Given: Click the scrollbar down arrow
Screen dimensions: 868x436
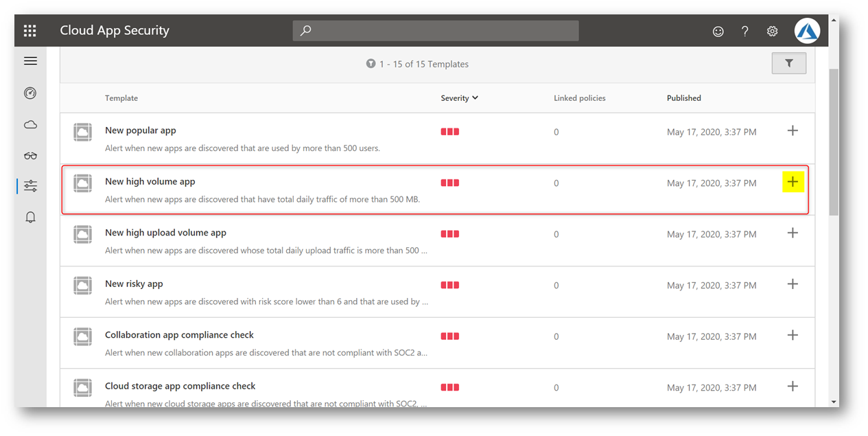Looking at the screenshot, I should coord(834,402).
